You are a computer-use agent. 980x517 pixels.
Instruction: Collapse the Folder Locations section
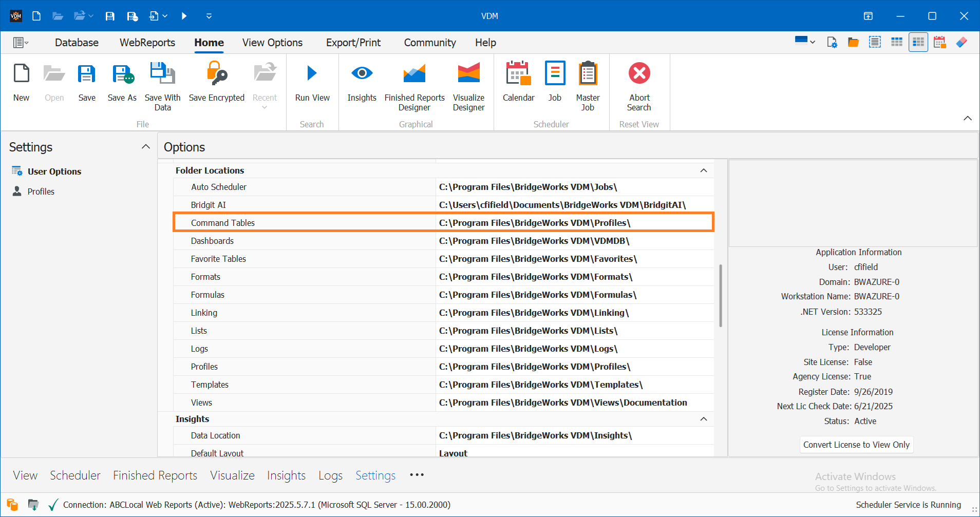[x=704, y=170]
